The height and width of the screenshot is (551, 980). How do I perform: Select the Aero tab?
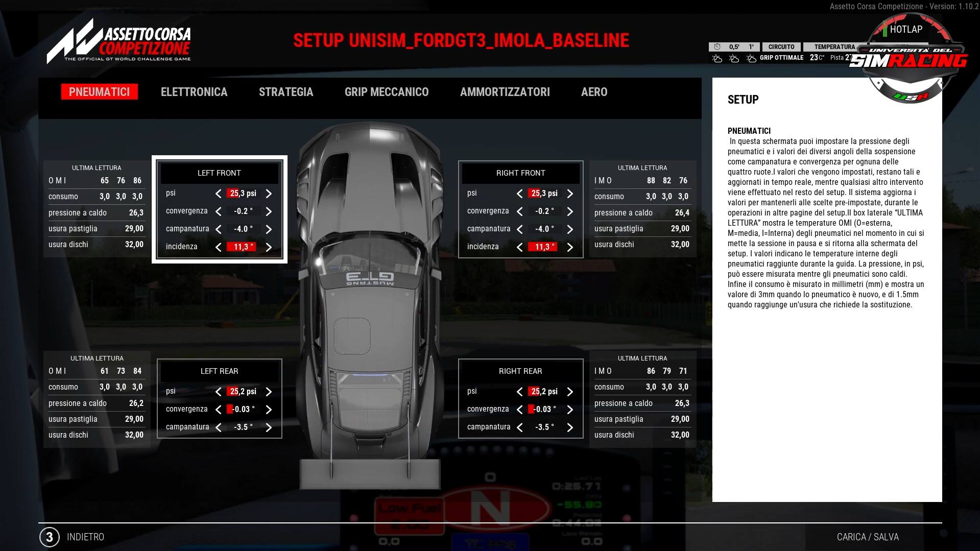tap(594, 92)
